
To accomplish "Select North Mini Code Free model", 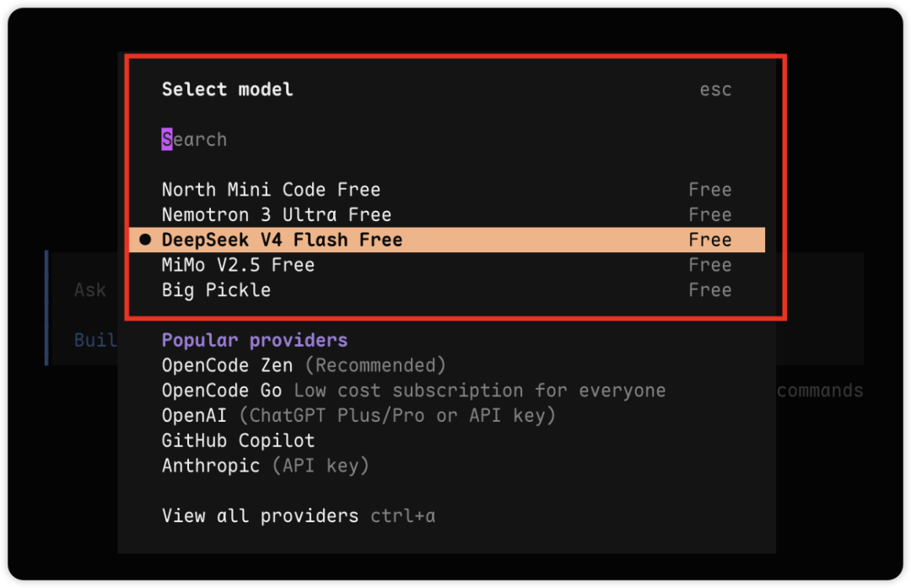I will click(x=446, y=190).
